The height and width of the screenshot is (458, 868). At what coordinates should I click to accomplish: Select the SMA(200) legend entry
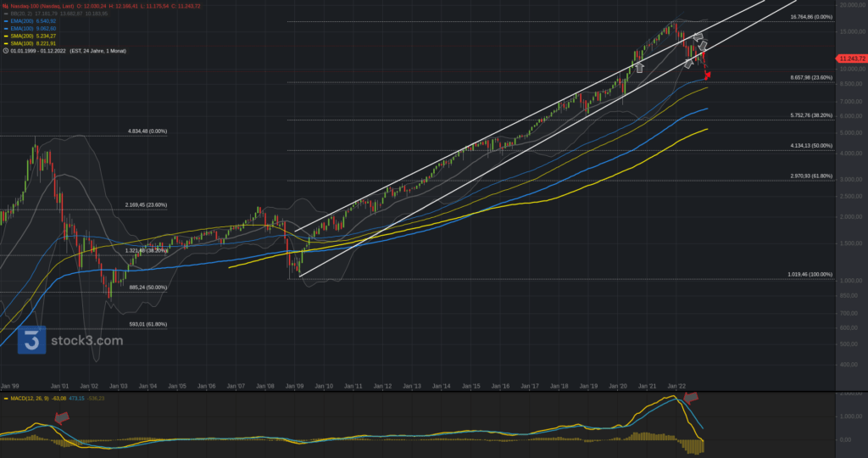tap(31, 36)
